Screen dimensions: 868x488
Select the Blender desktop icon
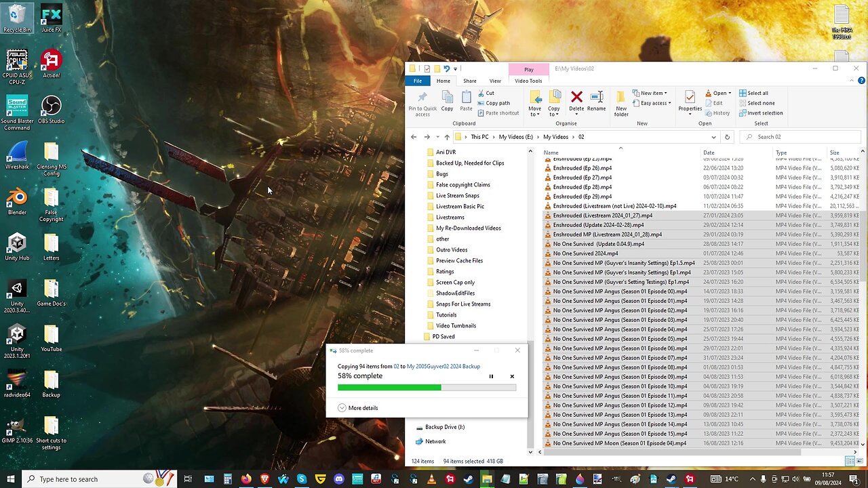(17, 201)
